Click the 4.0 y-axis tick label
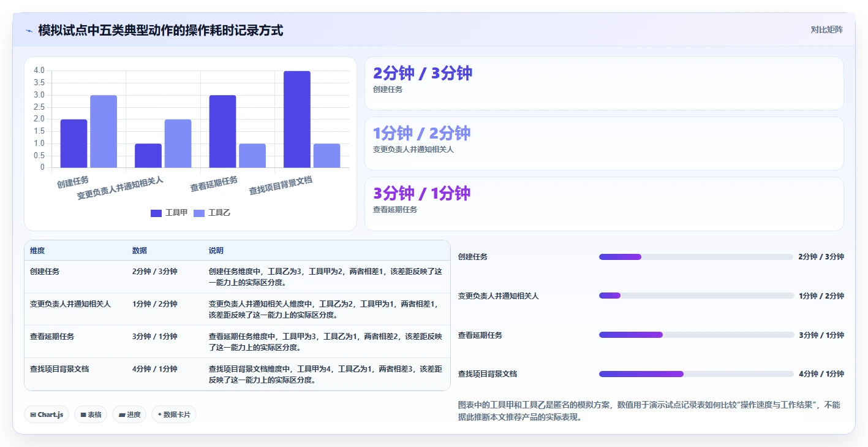The height and width of the screenshot is (447, 868). coord(39,71)
